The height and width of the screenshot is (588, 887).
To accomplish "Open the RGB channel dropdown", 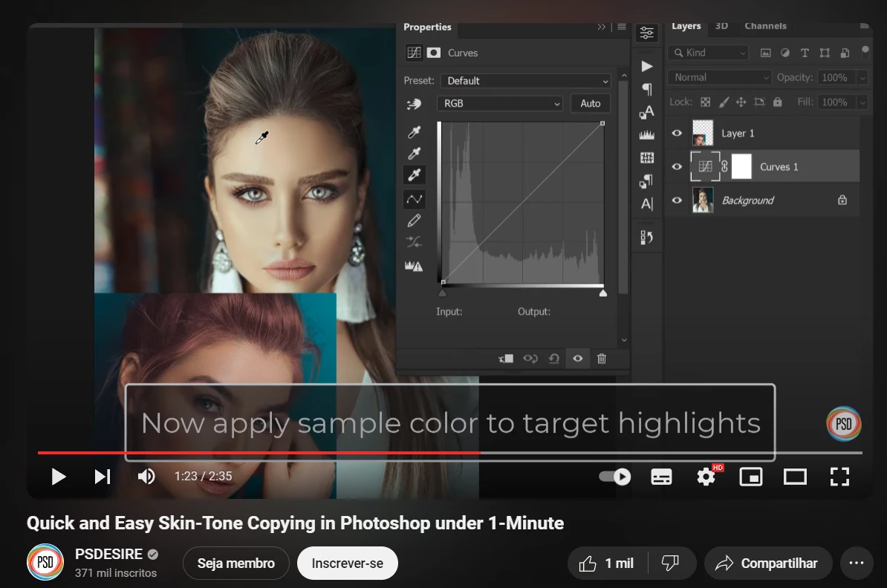I will point(499,103).
